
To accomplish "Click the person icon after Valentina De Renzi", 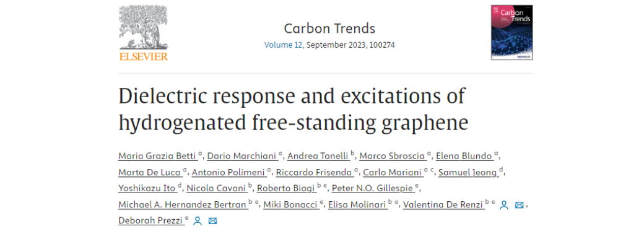I will [504, 205].
